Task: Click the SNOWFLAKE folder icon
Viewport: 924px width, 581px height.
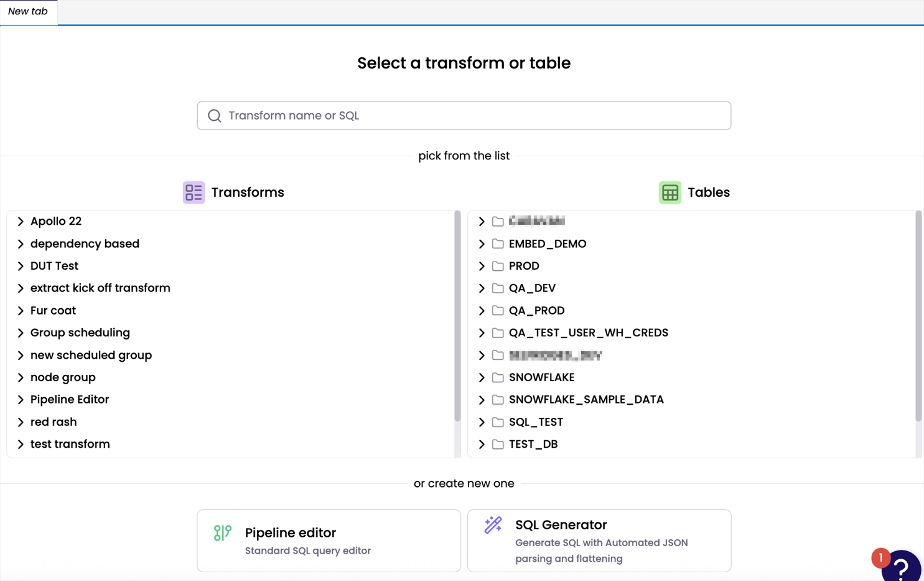Action: pos(498,377)
